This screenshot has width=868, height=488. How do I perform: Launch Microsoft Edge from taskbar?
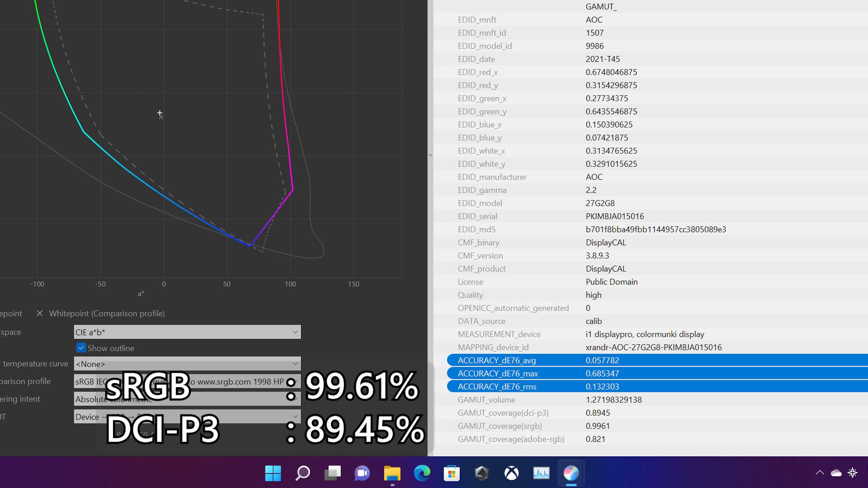tap(422, 473)
